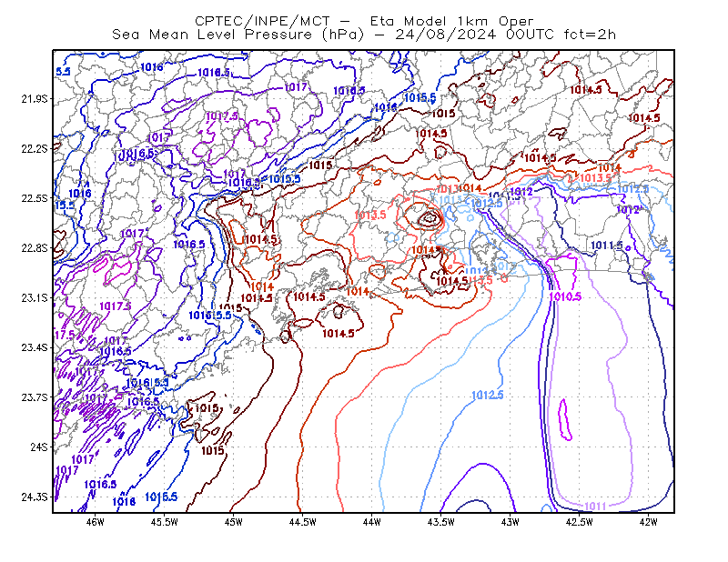Click the 23.1S latitude axis label
Image resolution: width=728 pixels, height=562 pixels.
34,297
